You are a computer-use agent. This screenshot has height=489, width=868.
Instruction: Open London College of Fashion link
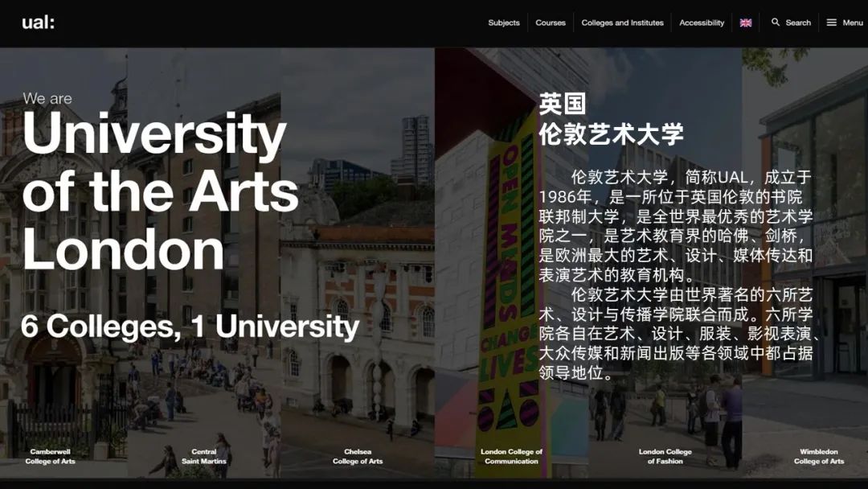click(x=665, y=456)
